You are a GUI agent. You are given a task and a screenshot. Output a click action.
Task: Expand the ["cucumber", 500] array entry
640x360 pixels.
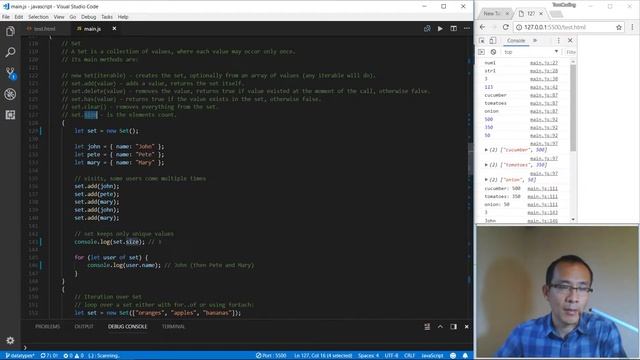486,150
